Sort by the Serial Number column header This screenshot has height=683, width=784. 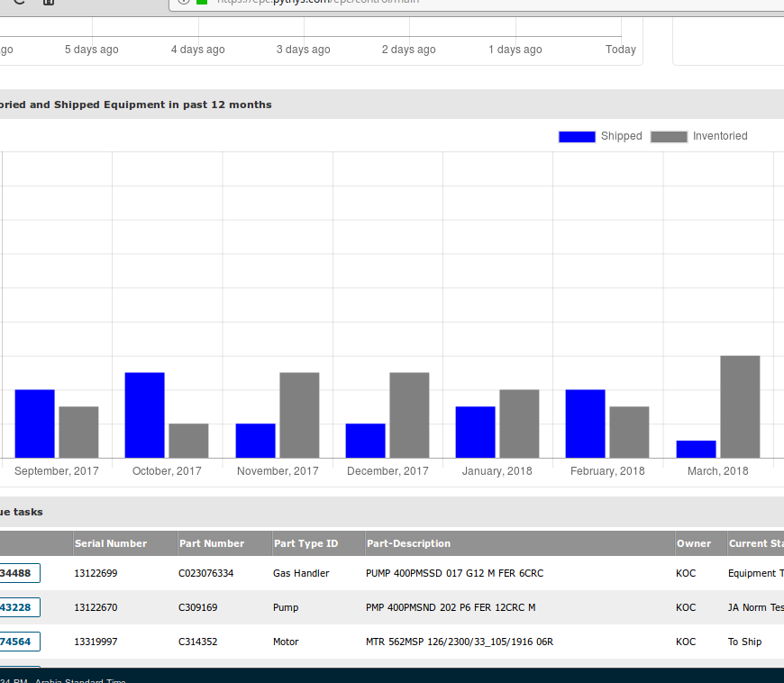tap(111, 543)
